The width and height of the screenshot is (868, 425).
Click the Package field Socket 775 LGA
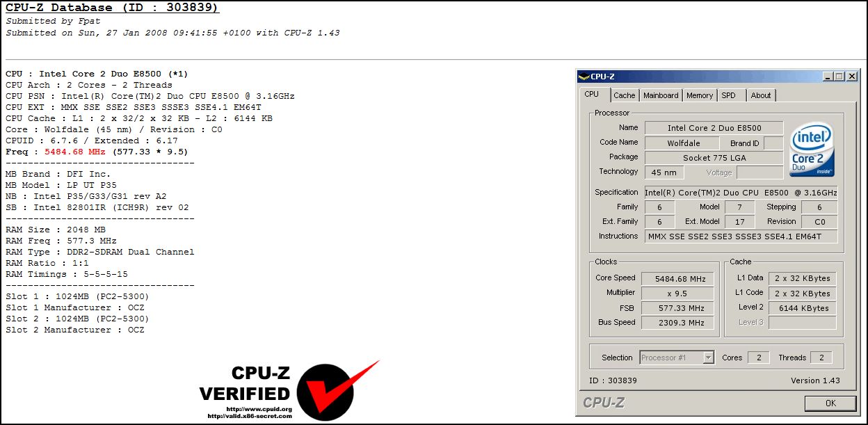[x=714, y=158]
